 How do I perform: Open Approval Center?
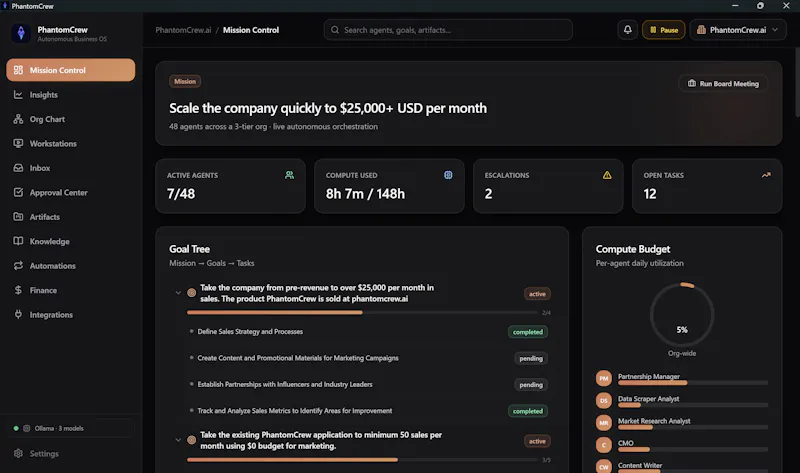pos(70,193)
